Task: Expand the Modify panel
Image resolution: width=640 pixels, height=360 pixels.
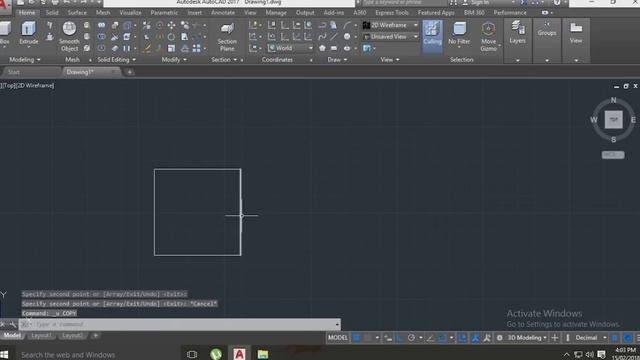Action: tap(174, 60)
